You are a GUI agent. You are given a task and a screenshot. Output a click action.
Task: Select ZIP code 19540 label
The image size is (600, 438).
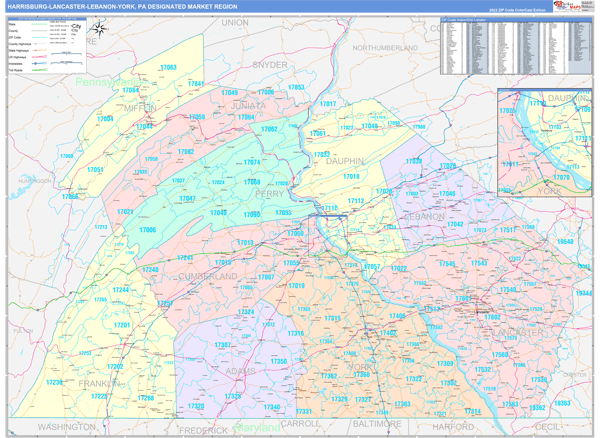point(565,241)
